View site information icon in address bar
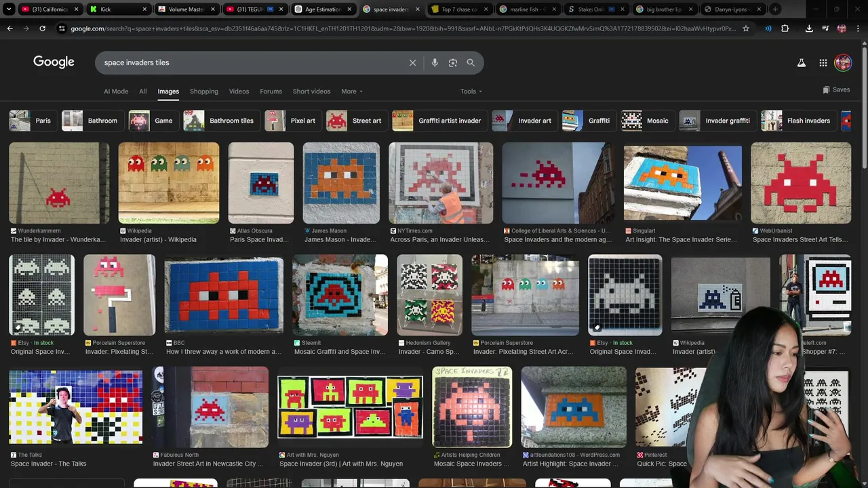The image size is (868, 488). coord(62,28)
